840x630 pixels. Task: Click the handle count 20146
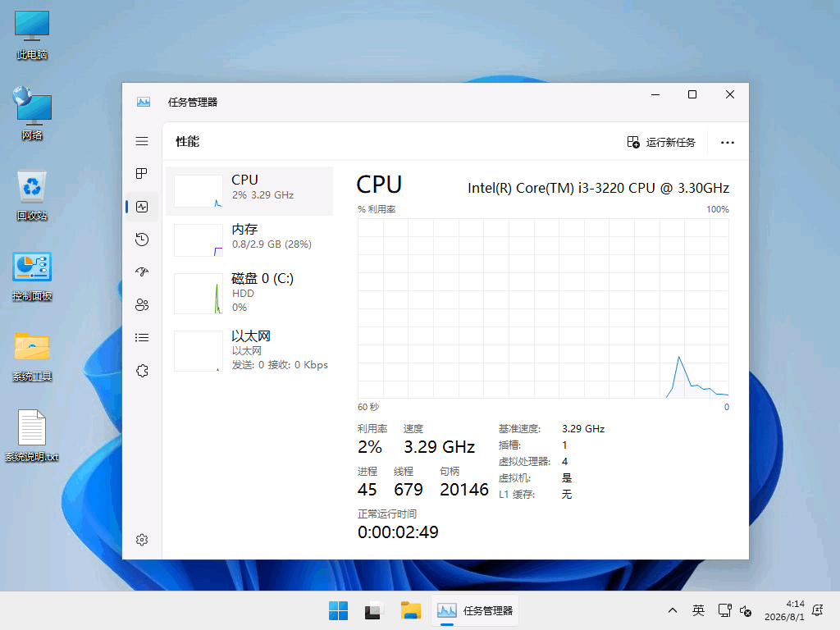[464, 489]
